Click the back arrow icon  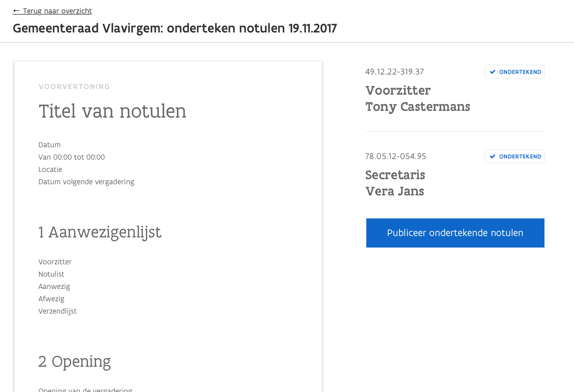[x=17, y=11]
